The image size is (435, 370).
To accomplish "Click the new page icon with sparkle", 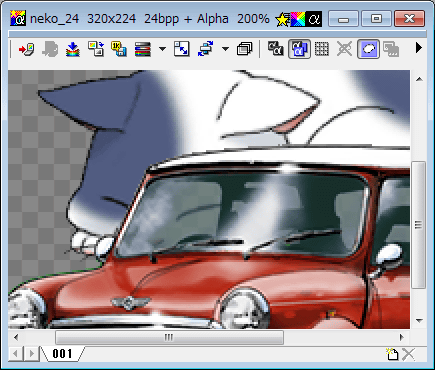I will click(x=392, y=354).
